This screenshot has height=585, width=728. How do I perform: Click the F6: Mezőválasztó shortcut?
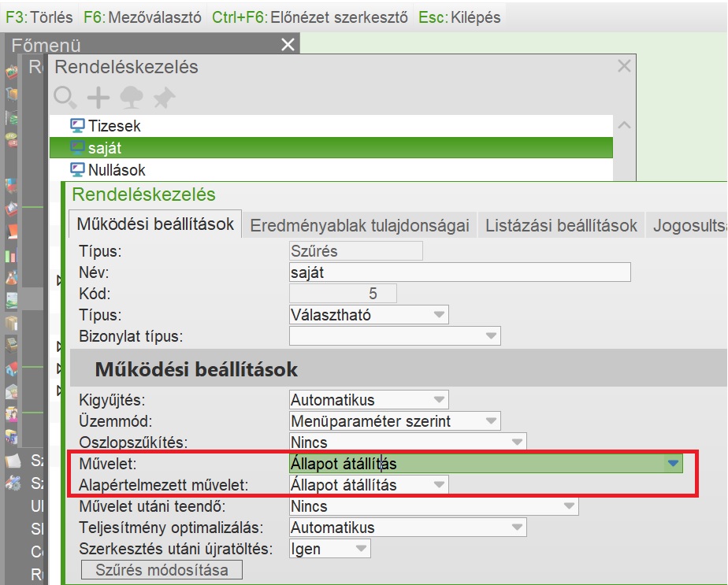142,17
